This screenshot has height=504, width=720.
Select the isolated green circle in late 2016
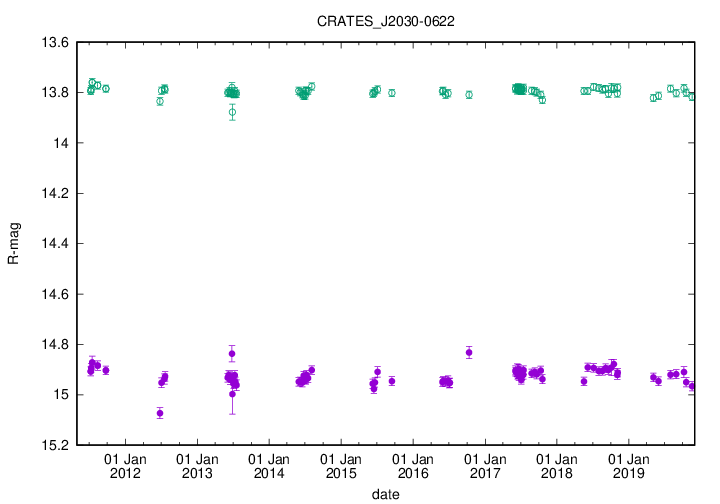pos(469,95)
